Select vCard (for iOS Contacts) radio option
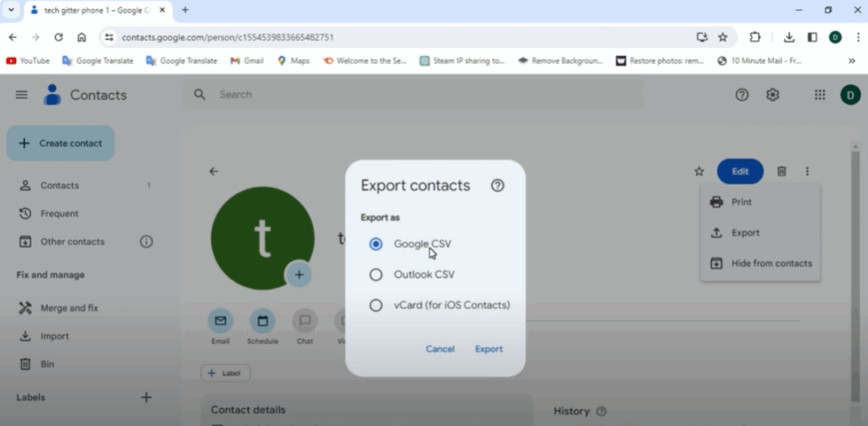 (x=376, y=305)
